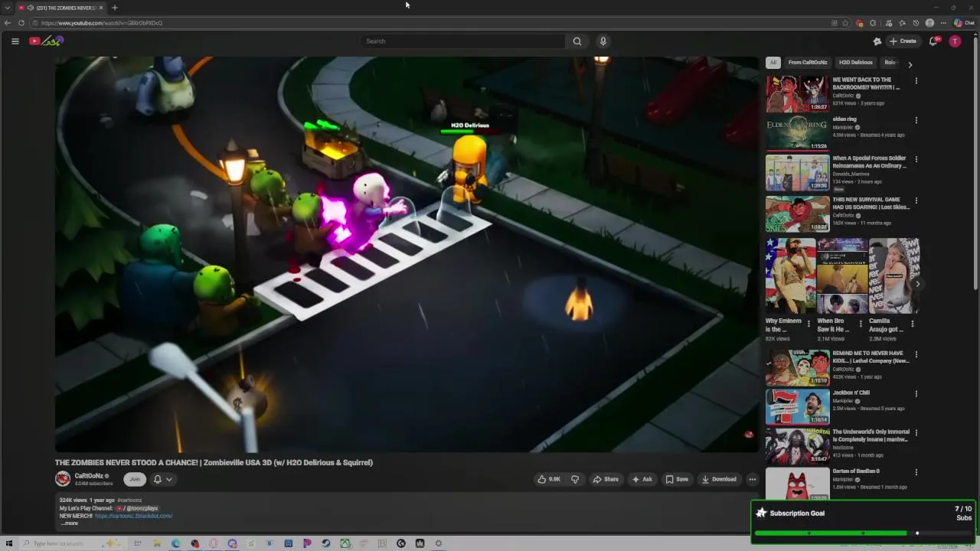Open THIS NEW SURVIVAL GAME thumbnail
Viewport: 980px width, 551px height.
tap(797, 214)
